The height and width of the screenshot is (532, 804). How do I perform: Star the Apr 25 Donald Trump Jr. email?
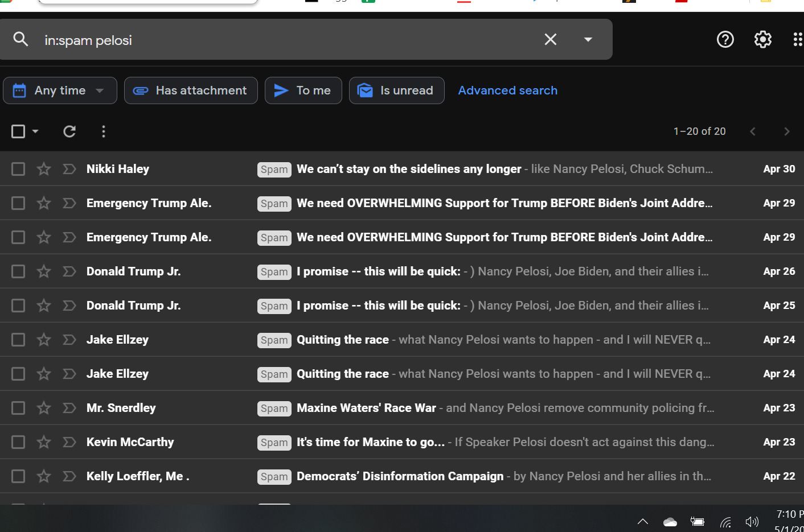point(44,306)
